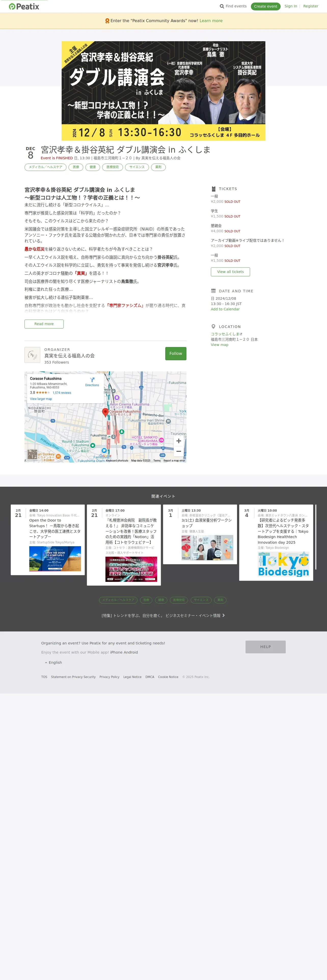
Task: Open the 血液栄養分析ワークショップ event card
Action: [x=200, y=535]
